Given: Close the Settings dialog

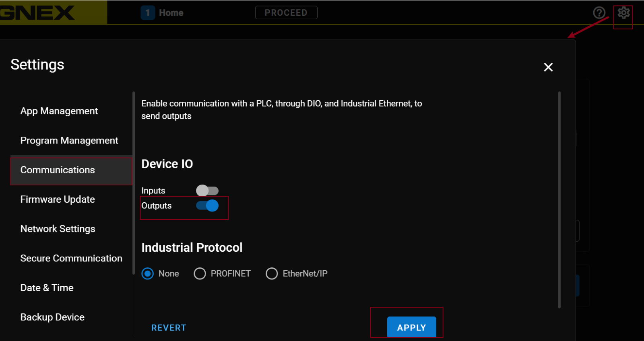Looking at the screenshot, I should click(x=548, y=67).
